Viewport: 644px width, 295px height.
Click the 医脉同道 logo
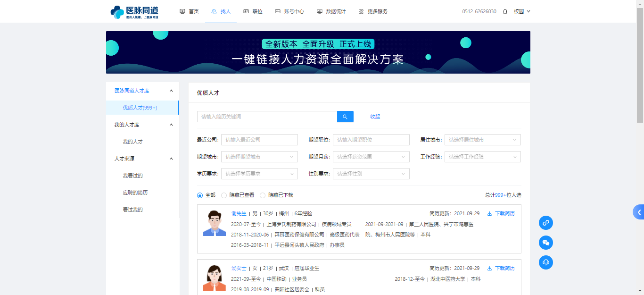pos(134,11)
